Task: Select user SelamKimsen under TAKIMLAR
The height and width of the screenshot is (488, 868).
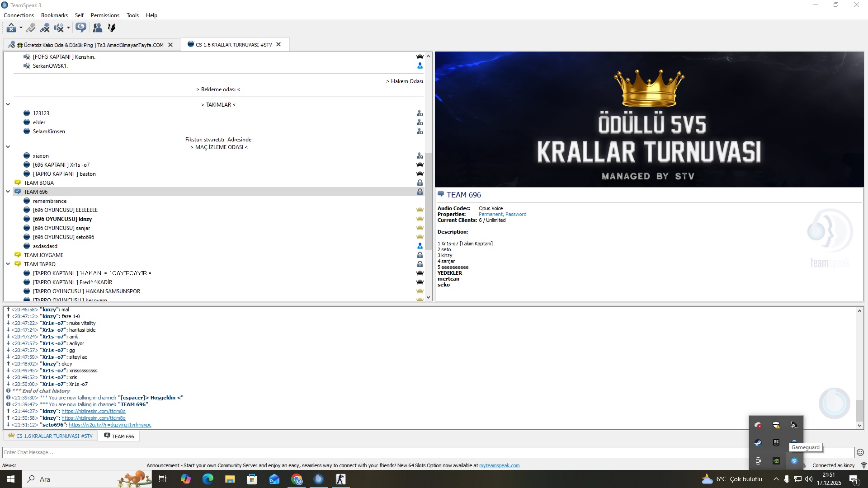Action: pyautogui.click(x=49, y=131)
